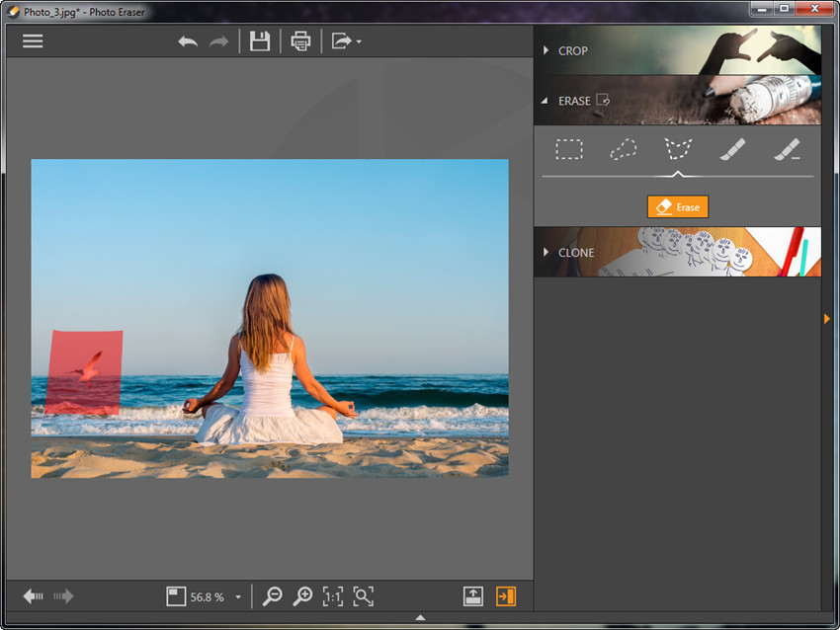This screenshot has width=840, height=630.
Task: Zoom out with the minus magnifier
Action: tap(272, 596)
